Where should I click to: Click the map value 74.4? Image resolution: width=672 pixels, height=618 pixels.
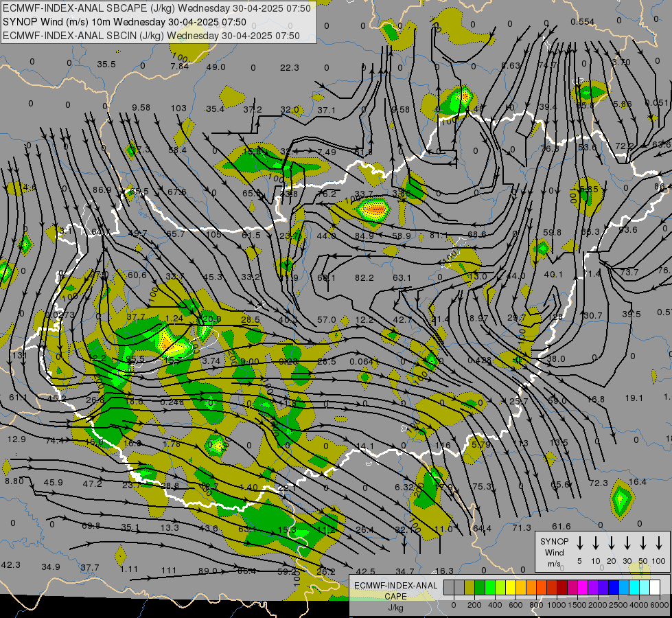[x=54, y=440]
